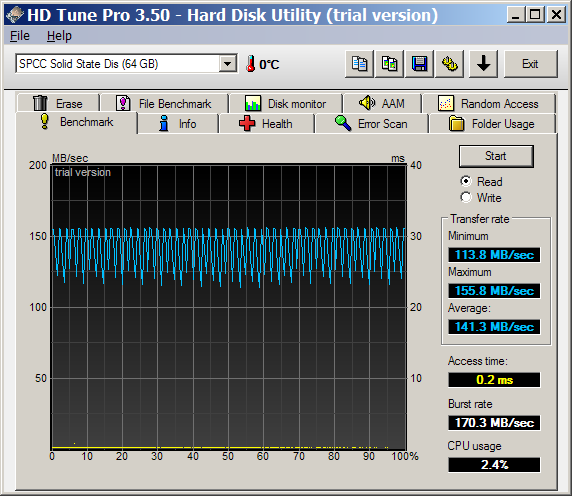Click the Exit button
Screen dimensions: 572x496
click(531, 64)
